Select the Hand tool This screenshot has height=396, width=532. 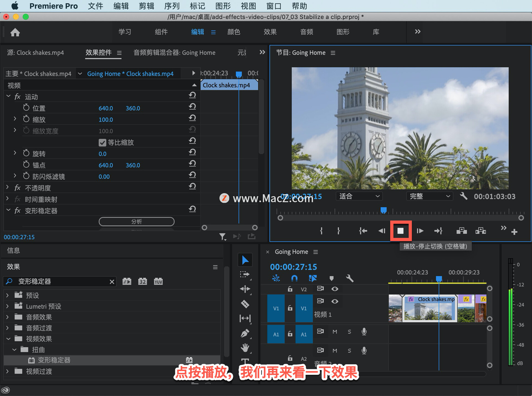245,348
